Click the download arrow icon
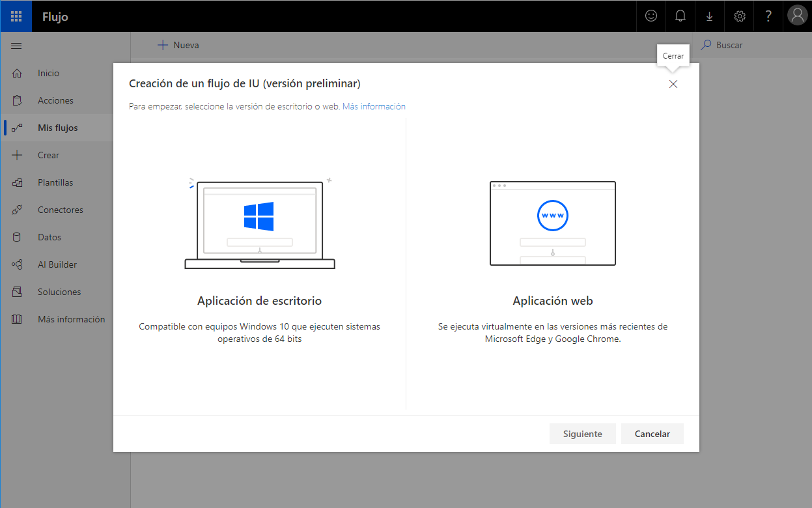 710,16
